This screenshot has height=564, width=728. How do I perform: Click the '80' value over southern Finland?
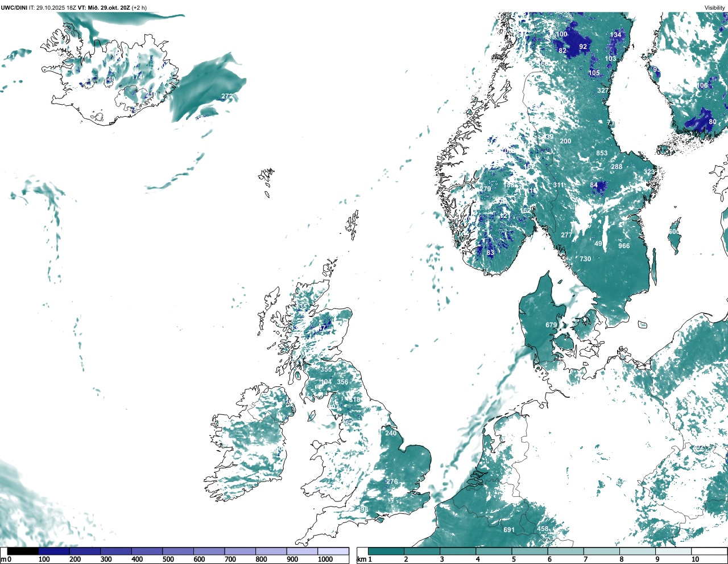click(713, 122)
